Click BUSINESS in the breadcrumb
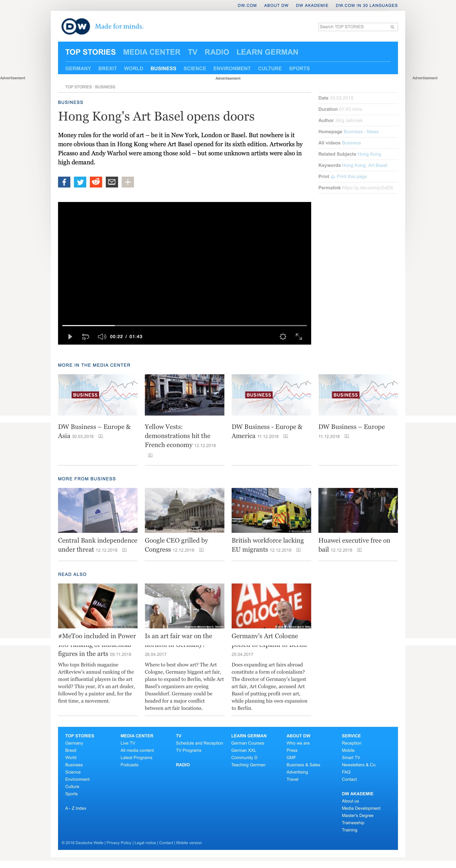Image resolution: width=456 pixels, height=868 pixels. click(105, 87)
